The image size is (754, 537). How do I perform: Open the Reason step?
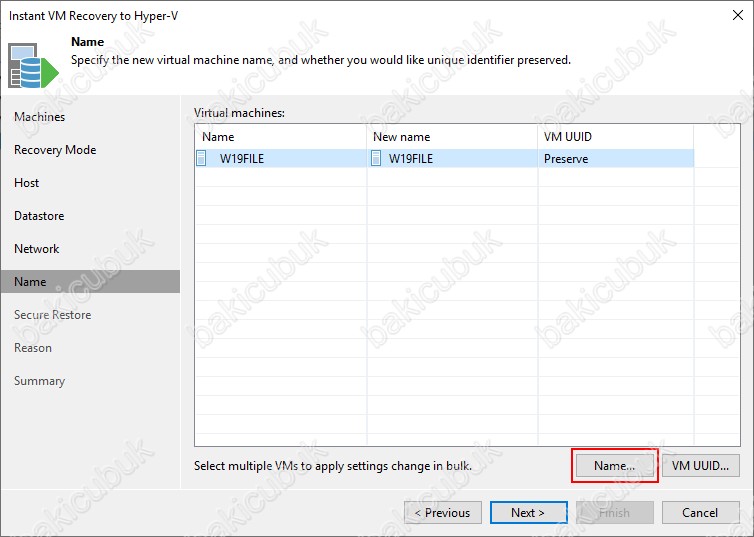(33, 348)
